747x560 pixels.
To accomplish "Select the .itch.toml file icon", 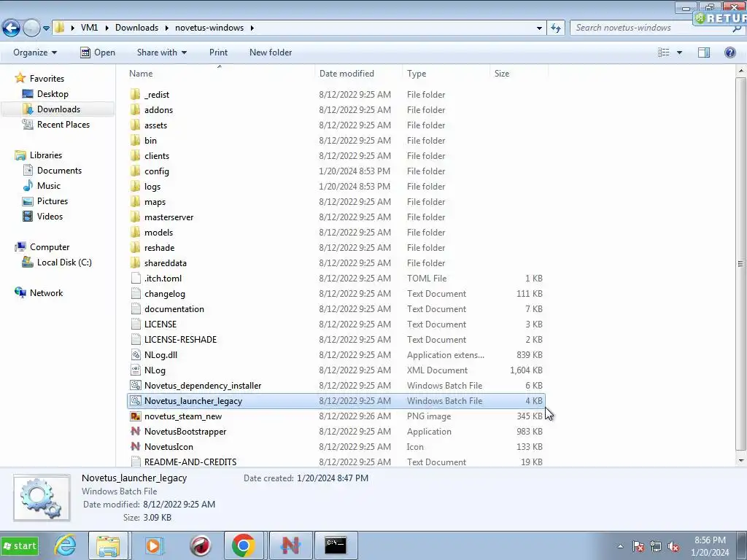I will click(x=135, y=278).
